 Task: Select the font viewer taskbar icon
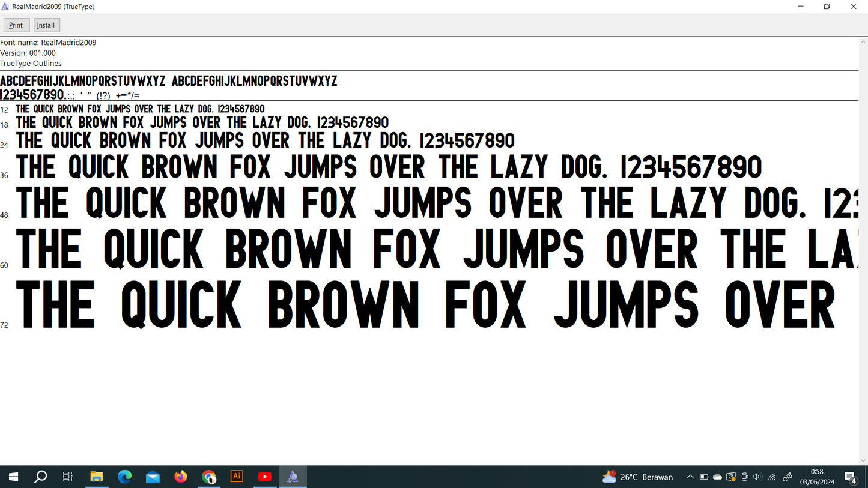293,477
